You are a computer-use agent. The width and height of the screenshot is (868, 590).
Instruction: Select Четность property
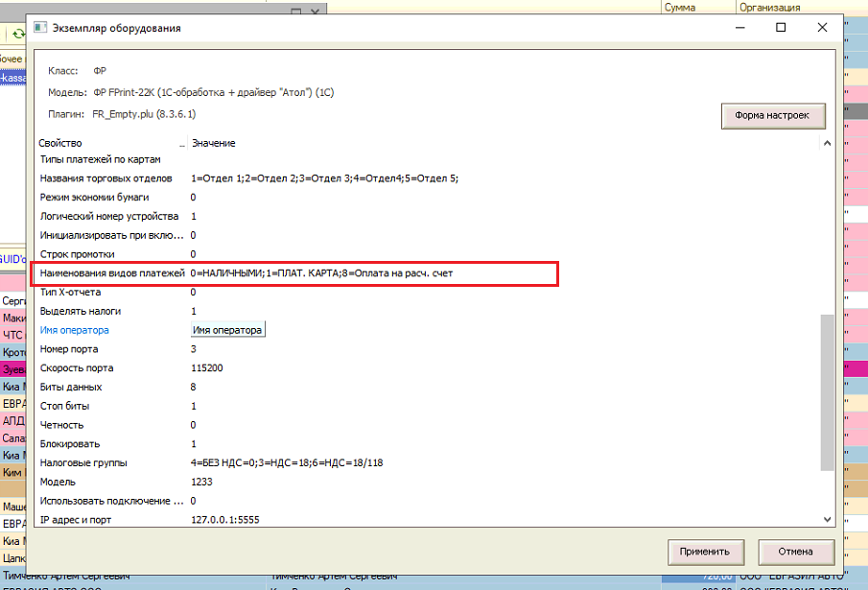click(61, 425)
